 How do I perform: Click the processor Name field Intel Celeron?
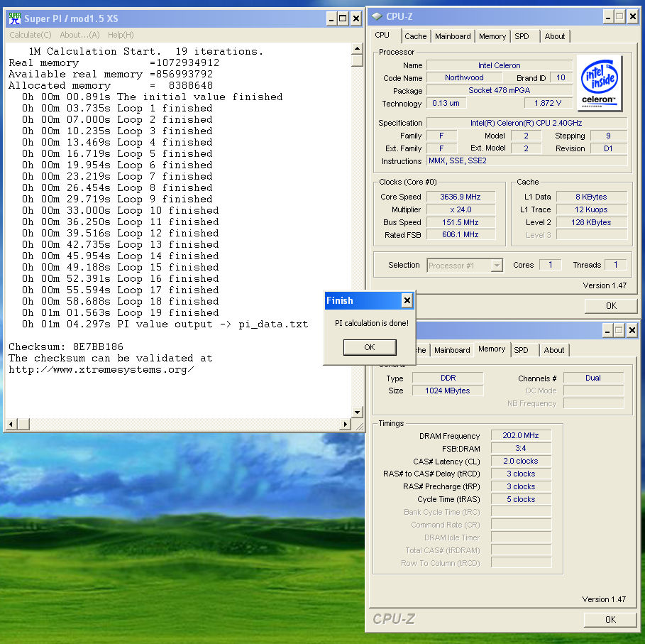tap(500, 65)
